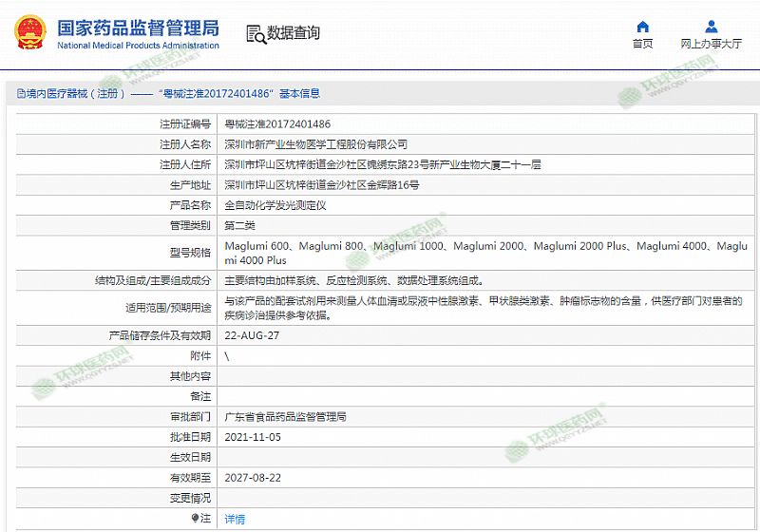Click the 数据查询 magnifier document icon
Viewport: 760px width, 532px height.
[x=255, y=34]
